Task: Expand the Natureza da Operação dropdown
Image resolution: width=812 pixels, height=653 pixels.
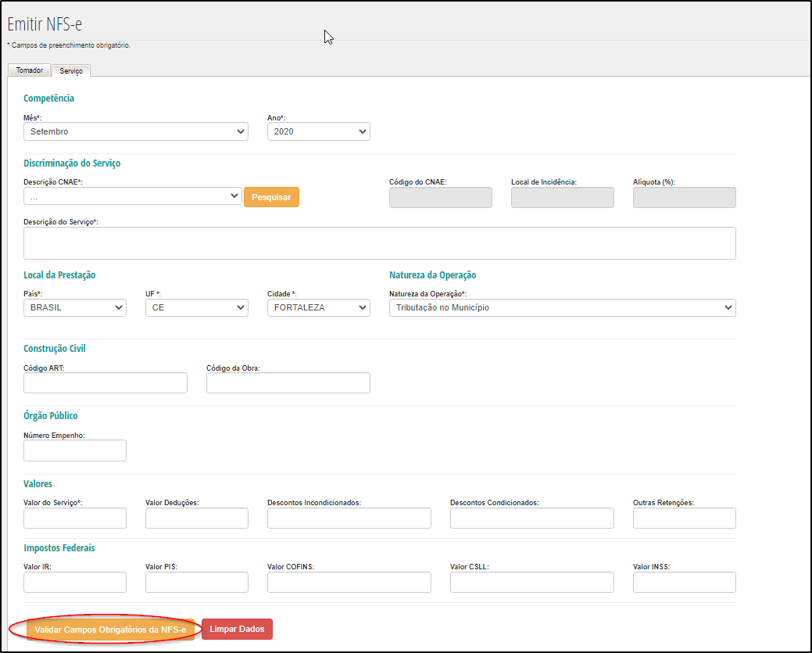Action: [x=563, y=308]
